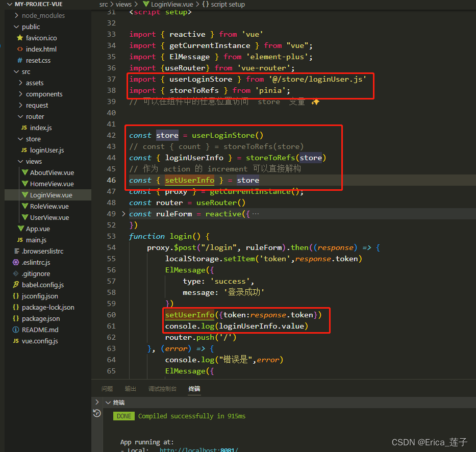The height and width of the screenshot is (452, 476).
Task: Click the braces icon beside package.json
Action: [x=16, y=319]
